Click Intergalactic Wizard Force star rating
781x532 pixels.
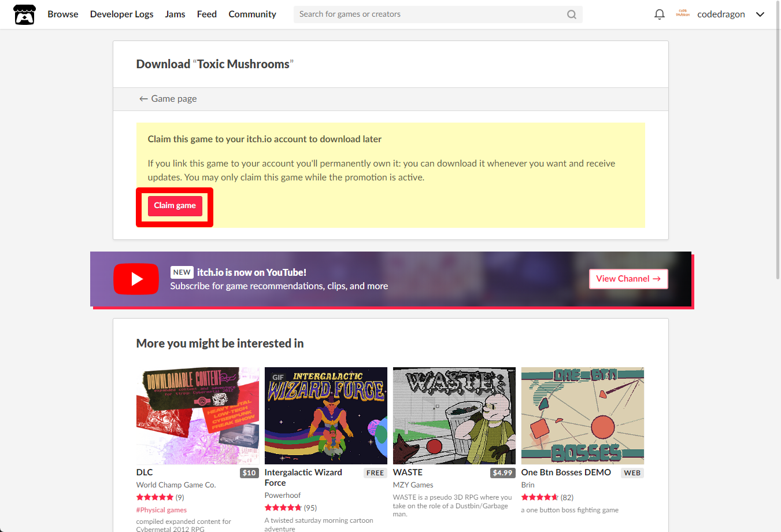click(283, 508)
